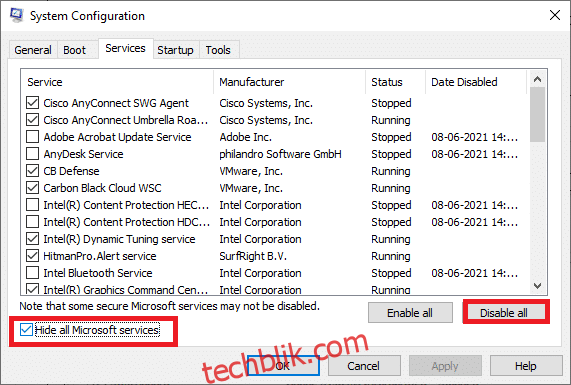Uncheck HitmanPro.Alert service checkbox
The image size is (571, 385).
[x=32, y=256]
